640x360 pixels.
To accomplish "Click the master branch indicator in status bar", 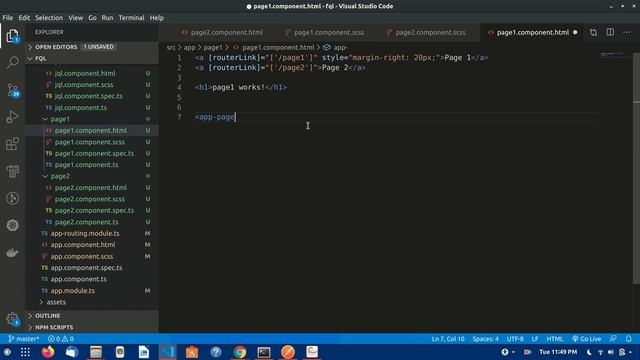I will pyautogui.click(x=24, y=339).
